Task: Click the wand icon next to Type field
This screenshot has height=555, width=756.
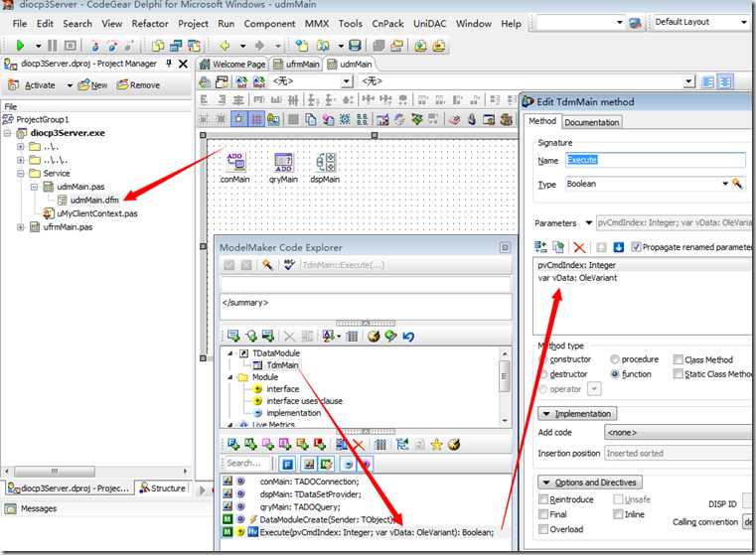Action: point(737,184)
